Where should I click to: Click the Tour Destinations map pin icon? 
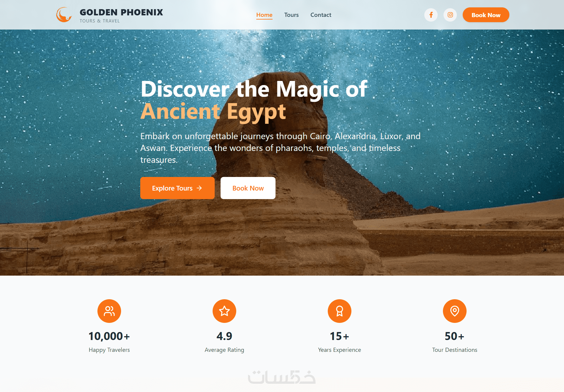tap(455, 311)
